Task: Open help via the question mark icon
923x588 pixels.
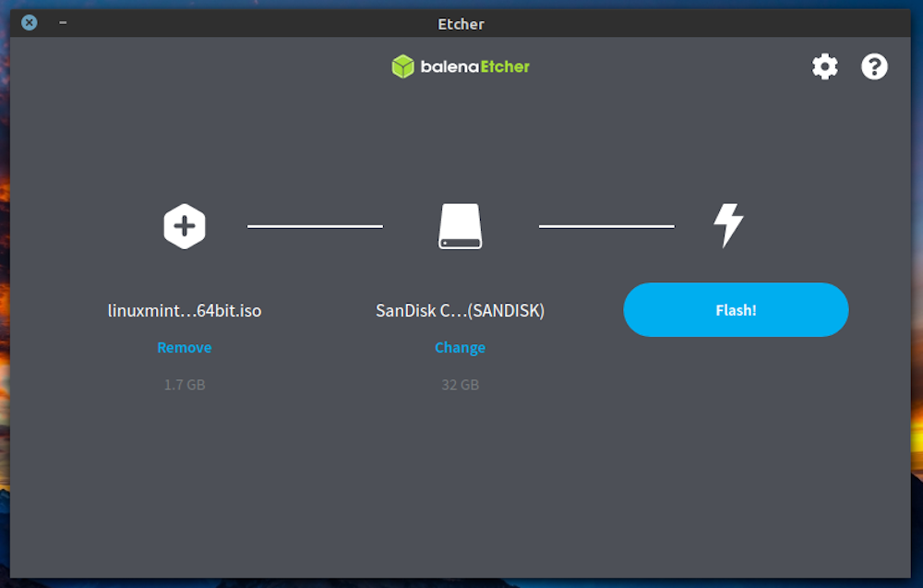Action: [874, 66]
